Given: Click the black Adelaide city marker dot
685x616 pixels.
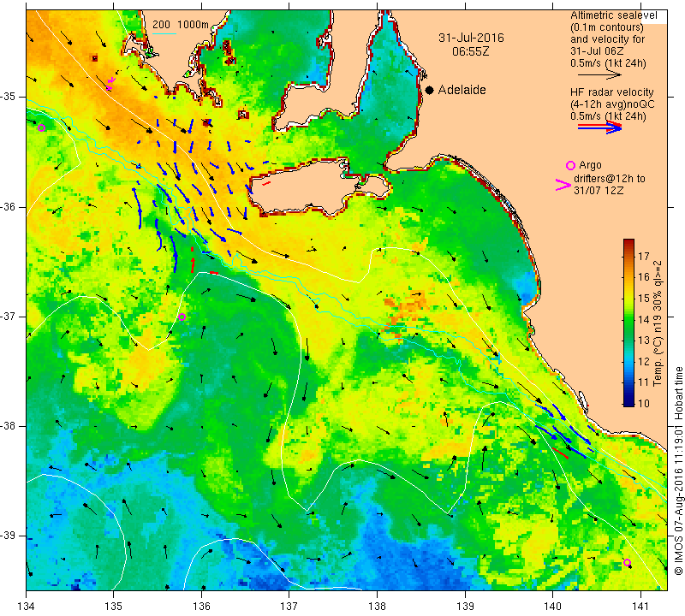Looking at the screenshot, I should click(x=430, y=90).
